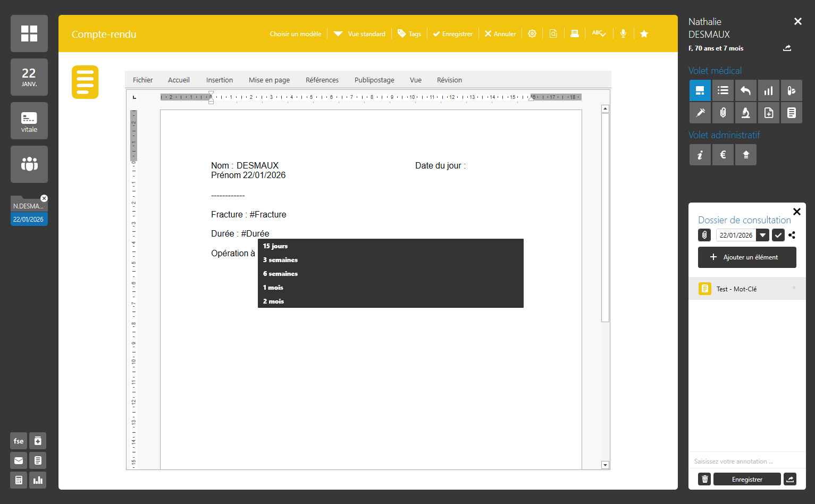Open the Insertion ribbon tab
This screenshot has height=504, width=815.
220,80
